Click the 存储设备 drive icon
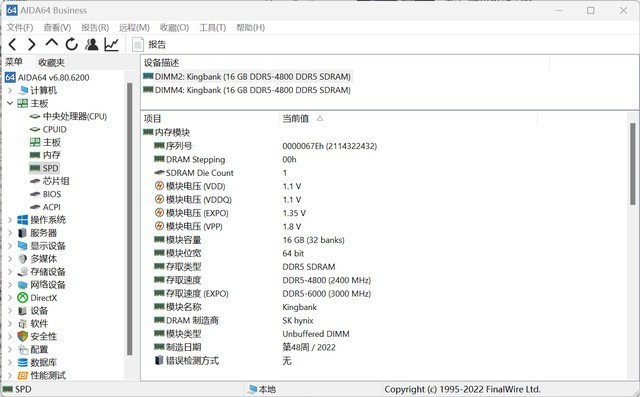 (x=23, y=272)
